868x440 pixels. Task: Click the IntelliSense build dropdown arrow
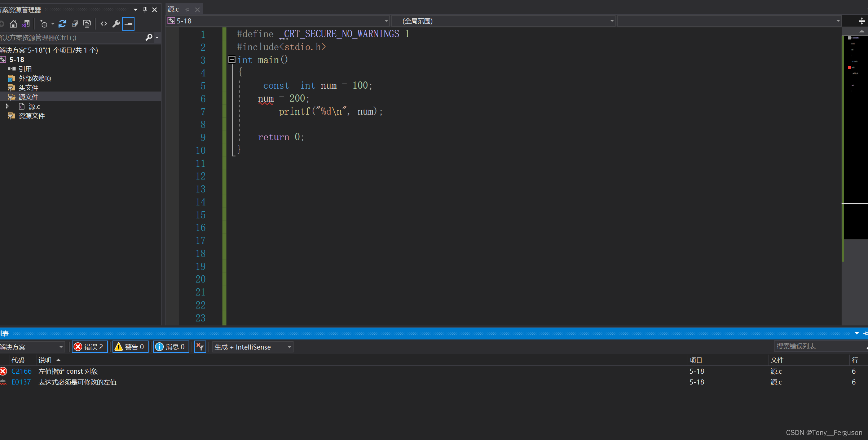coord(290,347)
